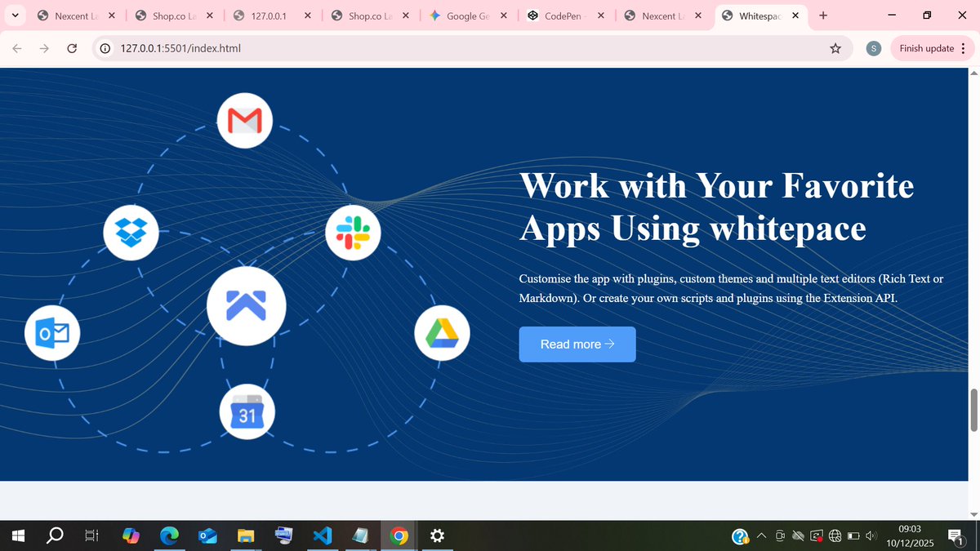Click the Google Drive app icon
Viewport: 980px width, 551px height.
pyautogui.click(x=443, y=332)
